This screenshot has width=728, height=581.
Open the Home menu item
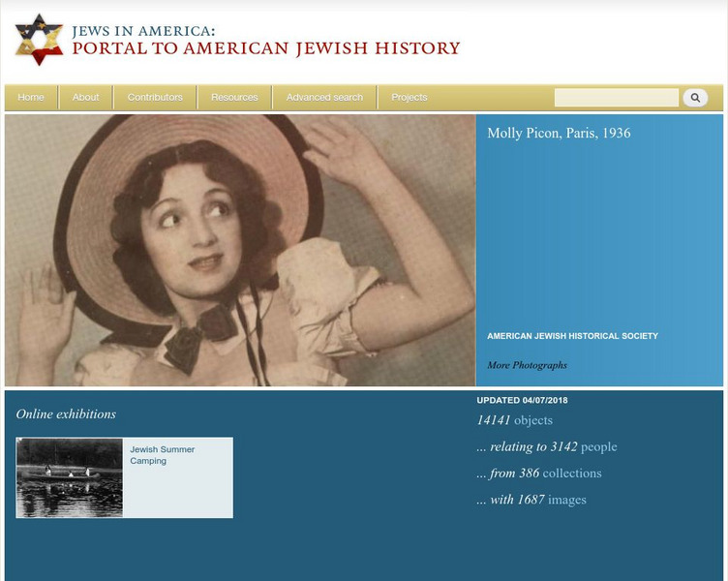[31, 98]
